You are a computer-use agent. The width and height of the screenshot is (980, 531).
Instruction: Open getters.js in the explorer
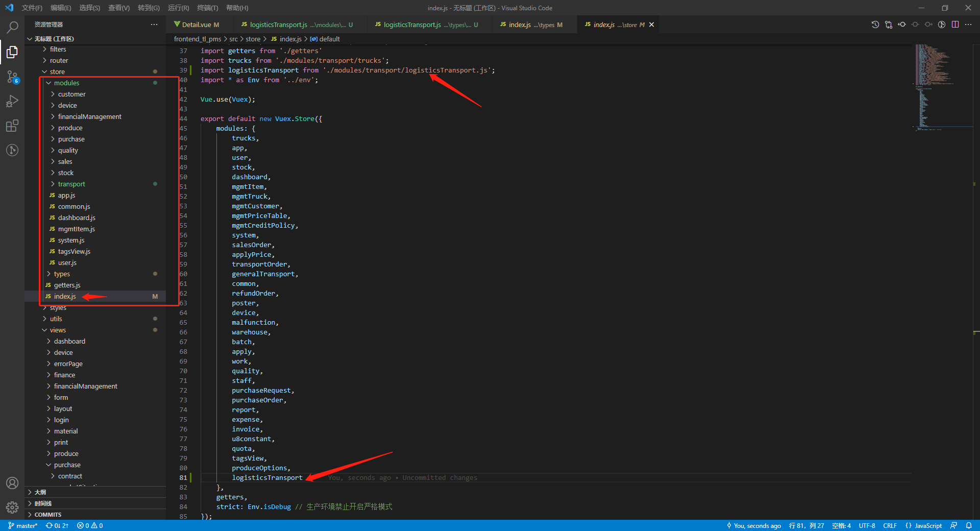pos(67,285)
